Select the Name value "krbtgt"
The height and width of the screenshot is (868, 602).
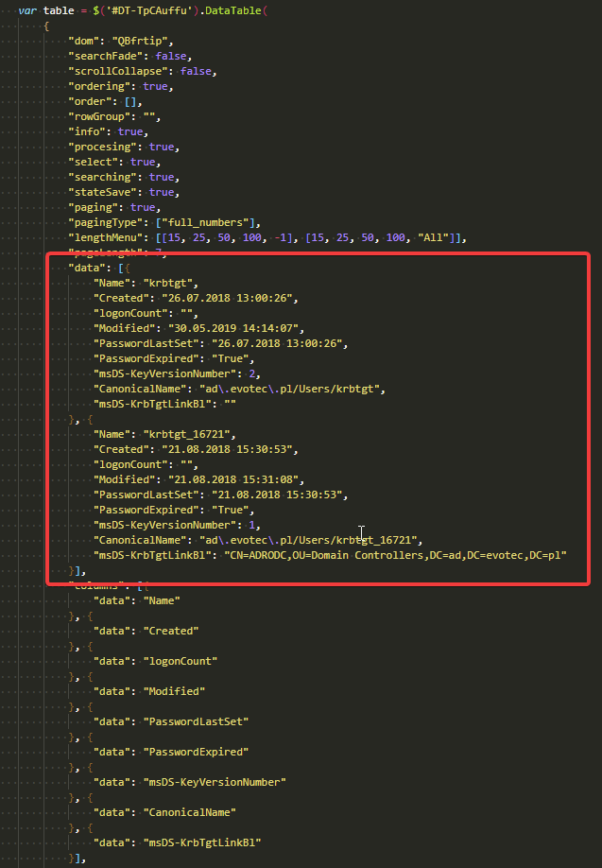point(167,283)
